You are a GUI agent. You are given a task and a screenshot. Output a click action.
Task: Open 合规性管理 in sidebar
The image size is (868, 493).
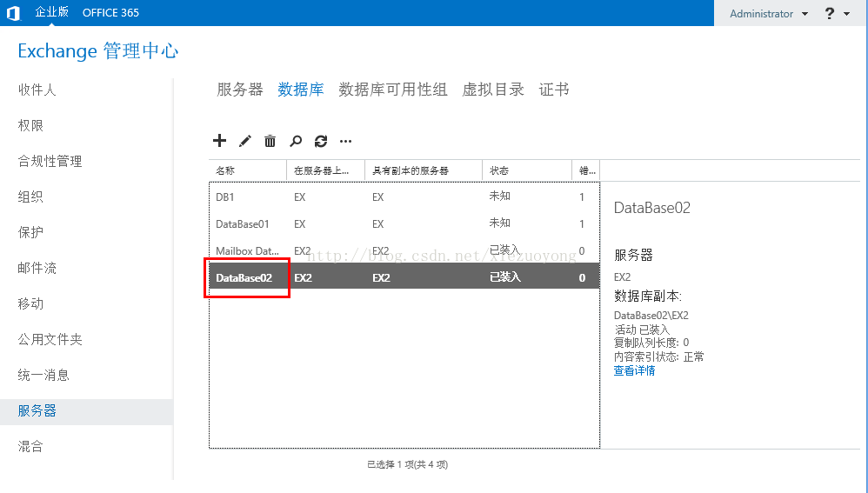point(50,161)
